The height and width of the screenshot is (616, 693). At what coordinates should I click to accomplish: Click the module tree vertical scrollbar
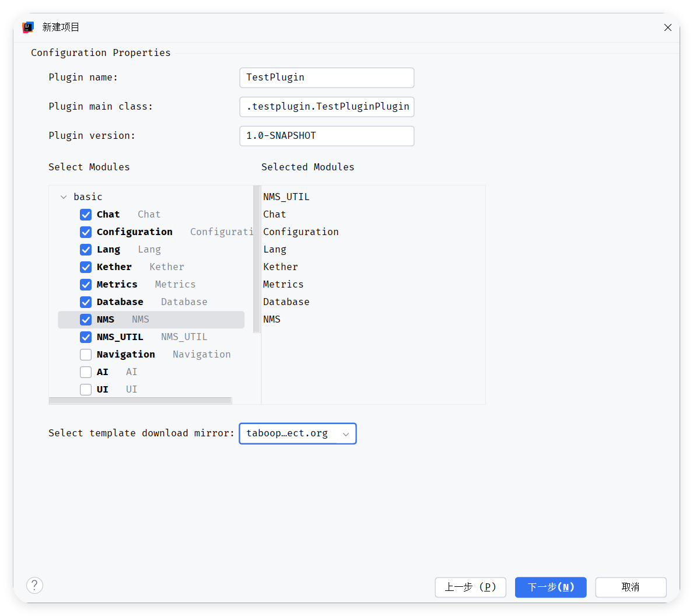[x=257, y=260]
